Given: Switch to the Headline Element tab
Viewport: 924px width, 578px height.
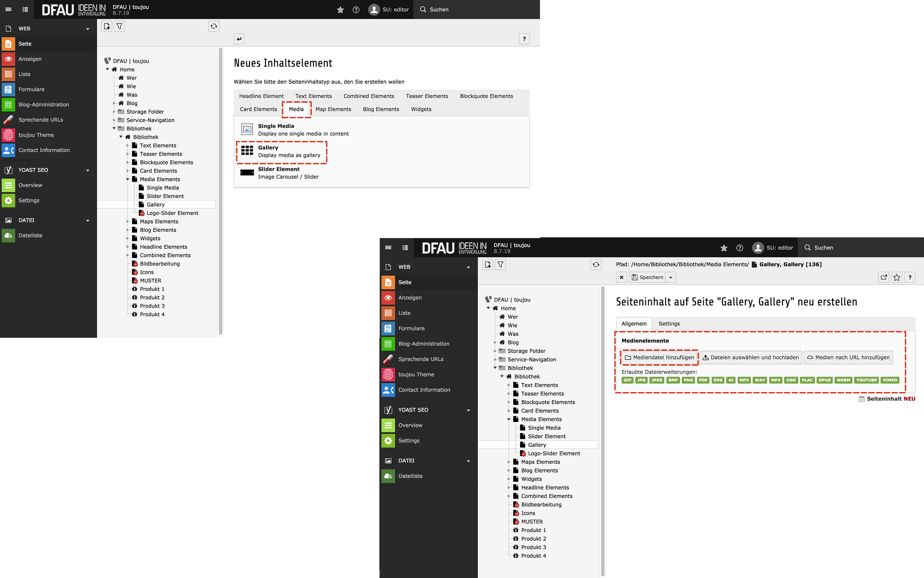Looking at the screenshot, I should coord(262,96).
